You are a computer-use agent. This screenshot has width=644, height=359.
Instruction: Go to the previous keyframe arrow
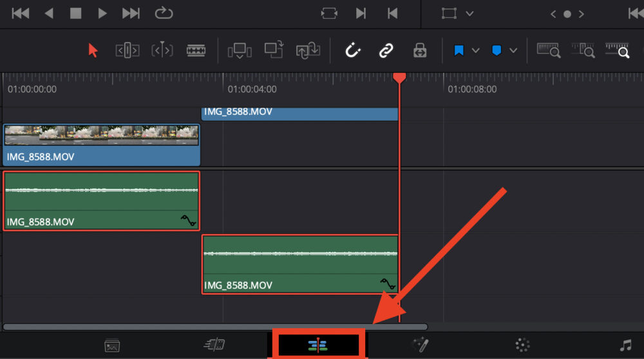(553, 14)
